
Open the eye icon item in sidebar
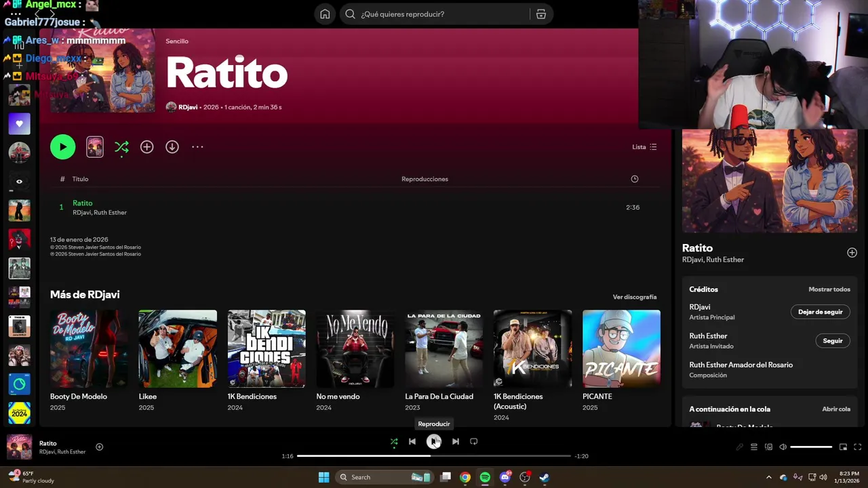click(19, 182)
